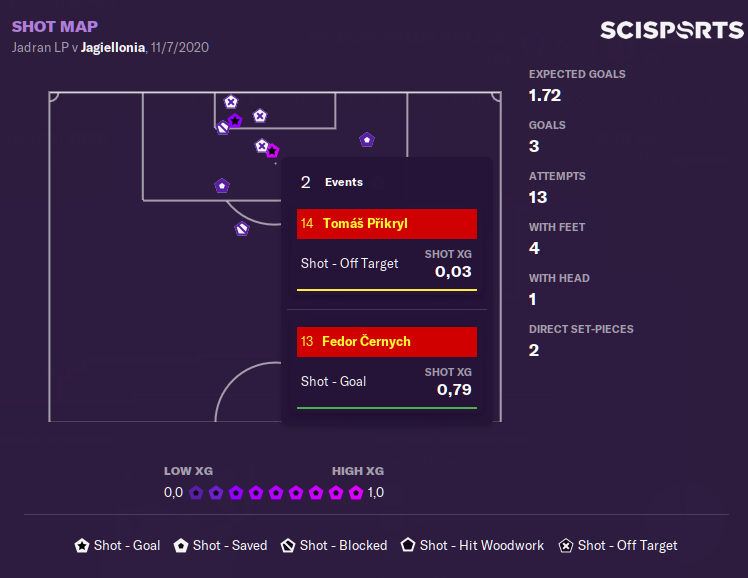The width and height of the screenshot is (748, 578).
Task: Select Fedor Černych's event header
Action: tap(387, 342)
